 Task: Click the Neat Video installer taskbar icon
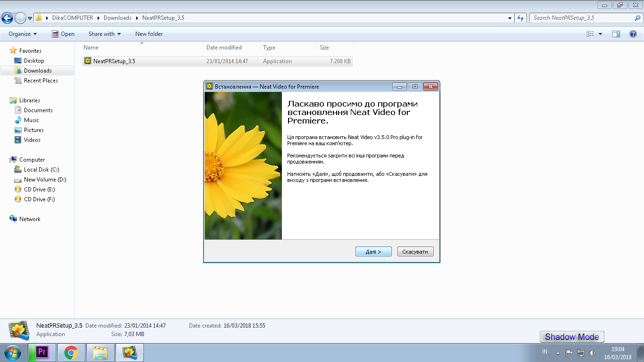click(130, 352)
